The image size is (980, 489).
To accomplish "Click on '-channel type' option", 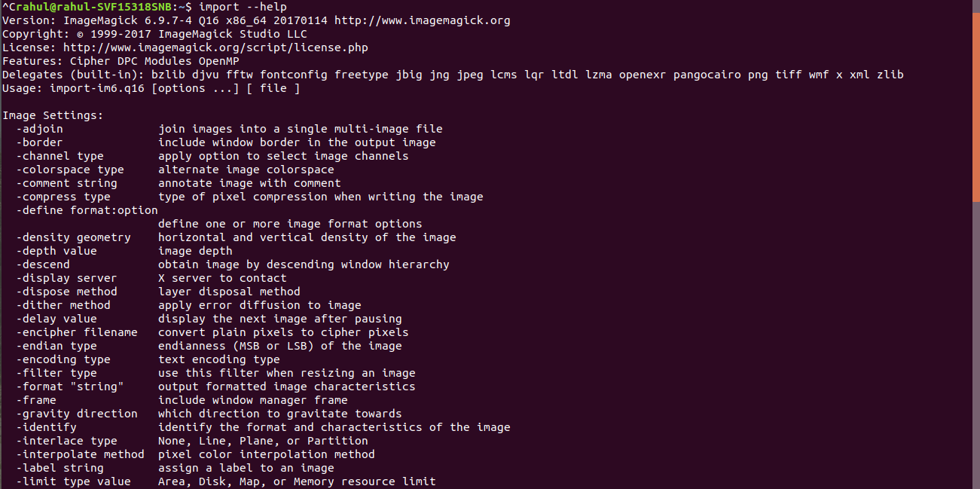I will click(60, 156).
